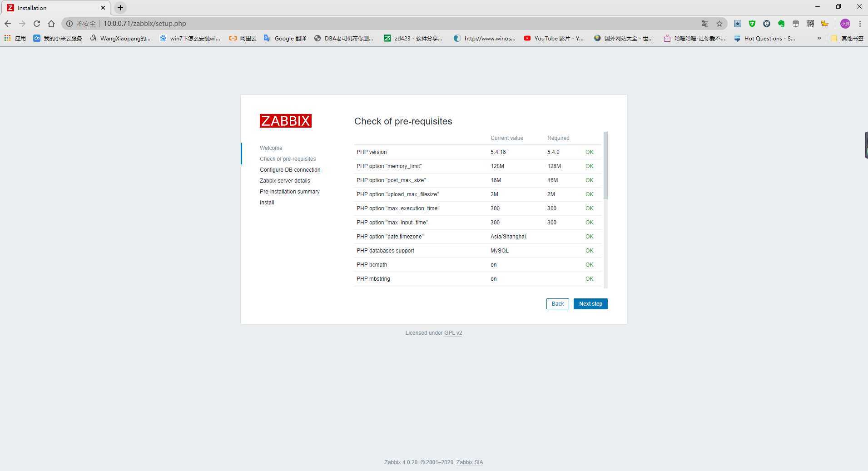
Task: Bookmark this page with the star
Action: [719, 24]
